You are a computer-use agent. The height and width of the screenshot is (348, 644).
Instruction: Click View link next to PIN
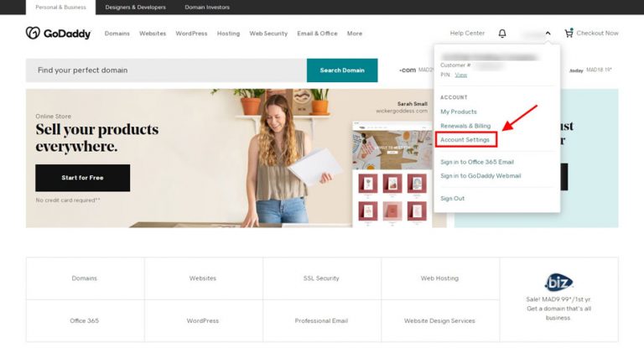pos(461,75)
